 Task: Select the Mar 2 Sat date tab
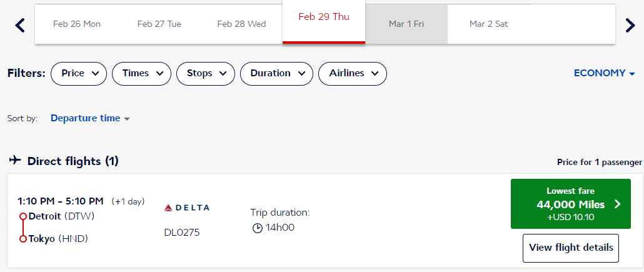489,24
